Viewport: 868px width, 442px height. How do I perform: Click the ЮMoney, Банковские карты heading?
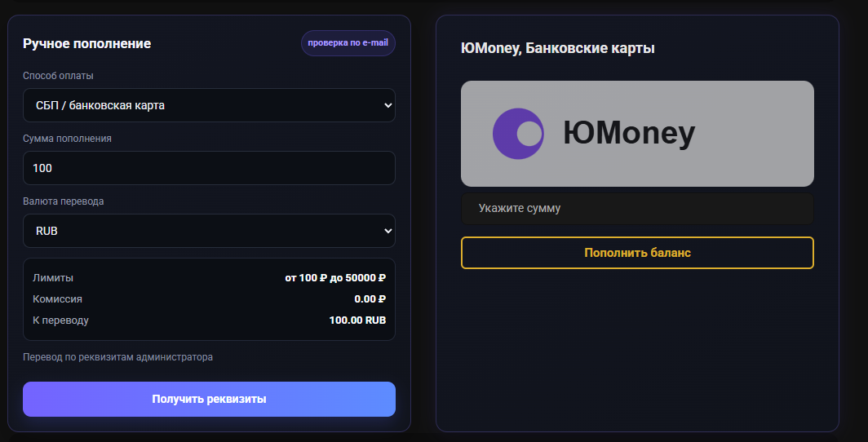click(x=558, y=48)
